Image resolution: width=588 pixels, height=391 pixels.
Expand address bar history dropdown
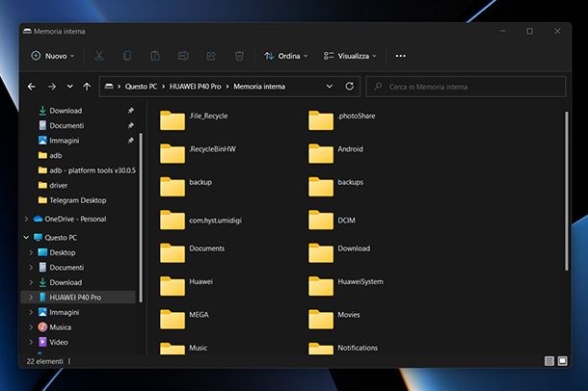pyautogui.click(x=330, y=87)
